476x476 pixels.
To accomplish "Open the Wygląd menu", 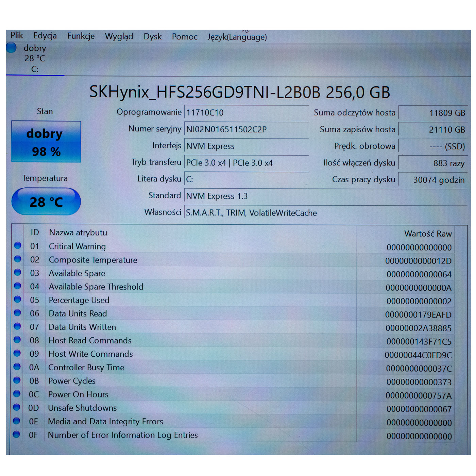I will coord(119,36).
